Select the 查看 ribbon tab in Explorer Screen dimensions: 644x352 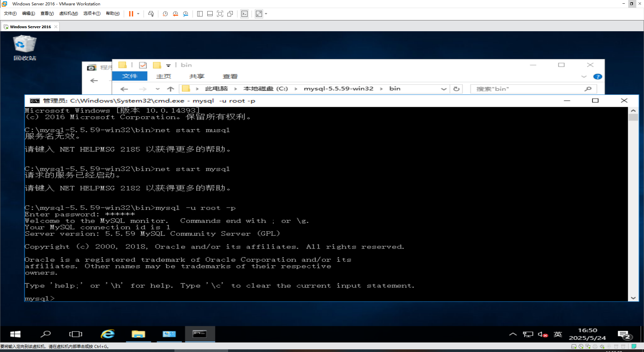click(230, 76)
